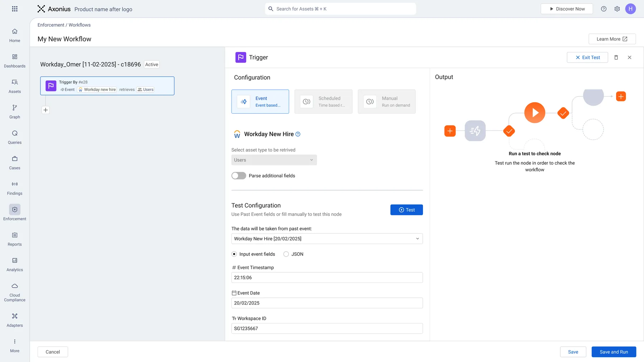The image size is (644, 362).
Task: Open Analytics in the sidebar
Action: click(x=15, y=264)
